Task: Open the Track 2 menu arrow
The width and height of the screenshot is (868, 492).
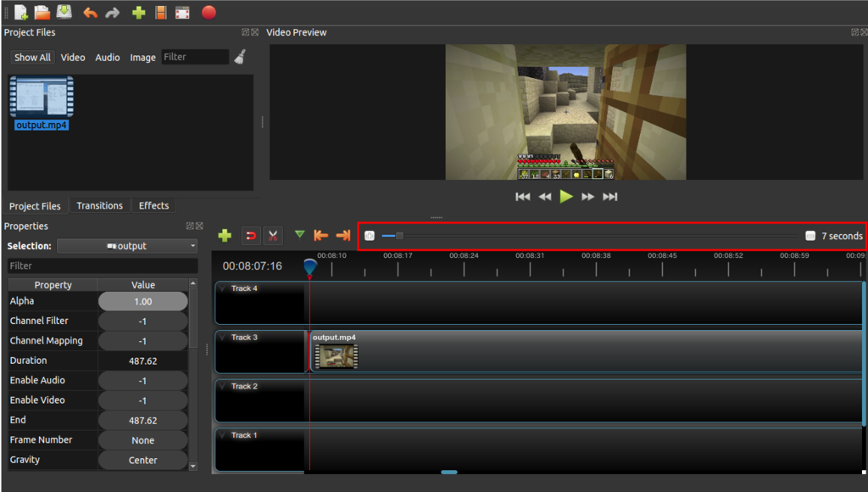Action: (x=223, y=386)
